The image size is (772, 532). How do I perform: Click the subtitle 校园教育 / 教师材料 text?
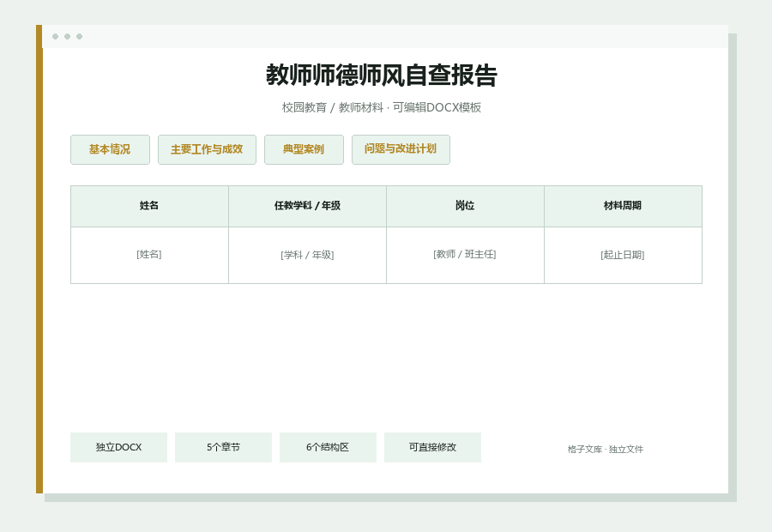coord(332,107)
